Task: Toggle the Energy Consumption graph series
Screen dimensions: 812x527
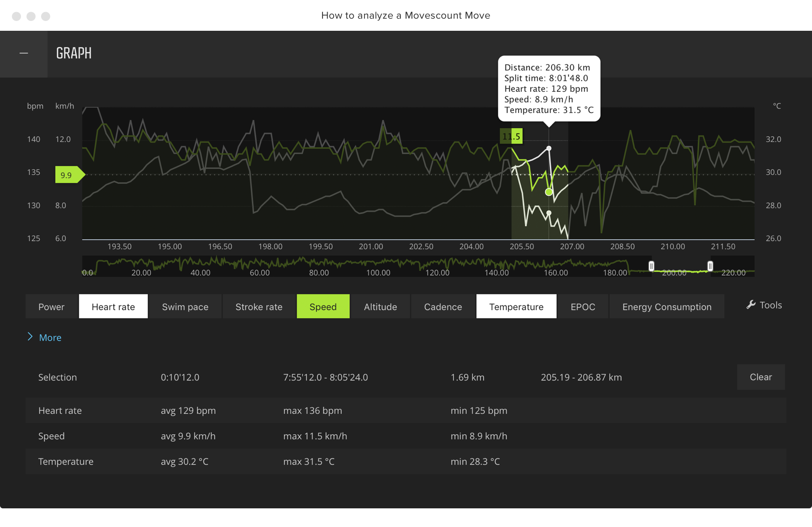Action: (x=667, y=306)
